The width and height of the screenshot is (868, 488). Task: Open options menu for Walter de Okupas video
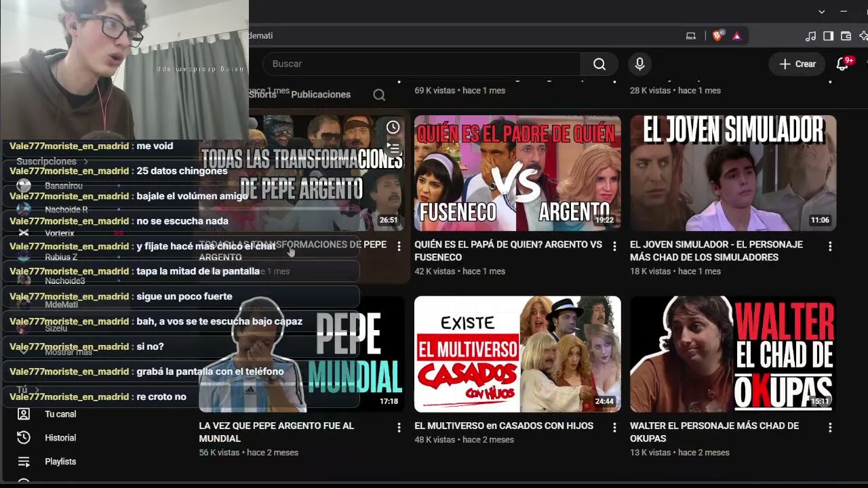tap(830, 428)
